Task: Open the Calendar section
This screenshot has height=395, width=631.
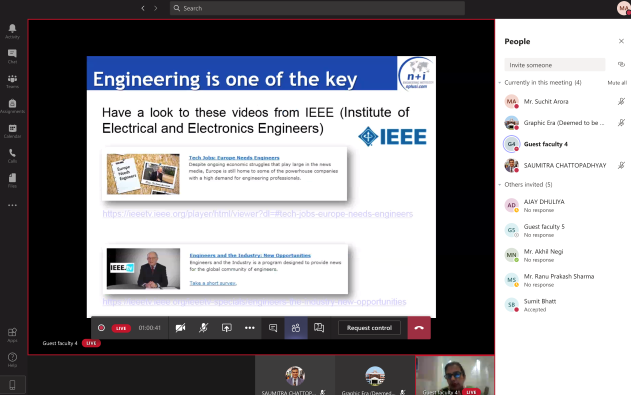Action: (12, 131)
